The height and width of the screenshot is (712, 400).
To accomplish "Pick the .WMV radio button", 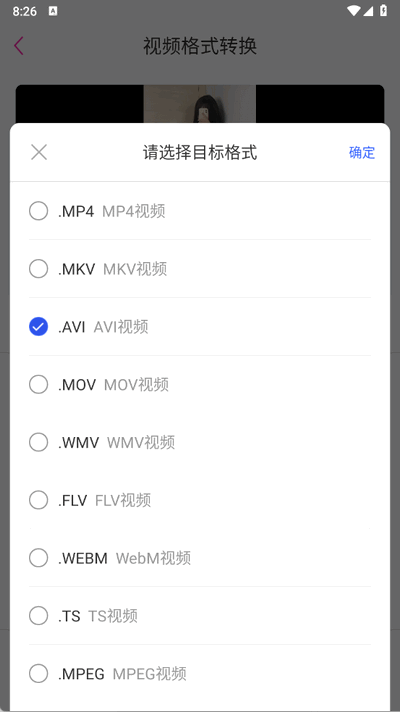I will click(39, 442).
